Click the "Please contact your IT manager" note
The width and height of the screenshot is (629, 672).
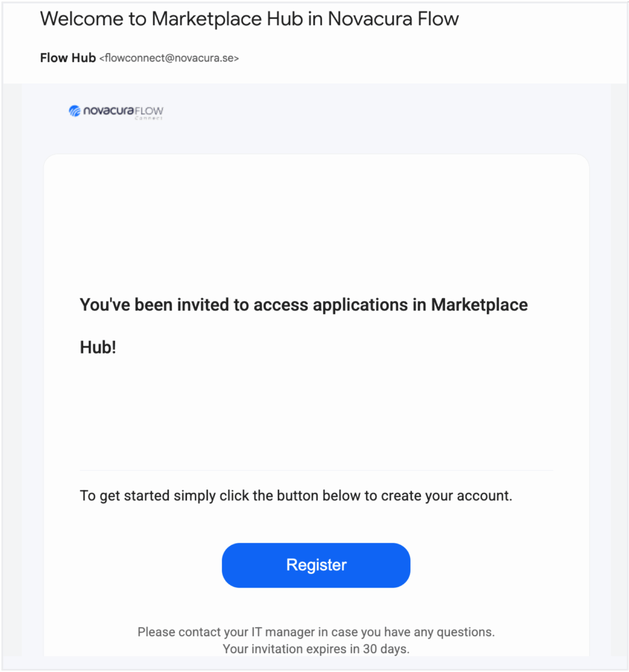point(316,632)
